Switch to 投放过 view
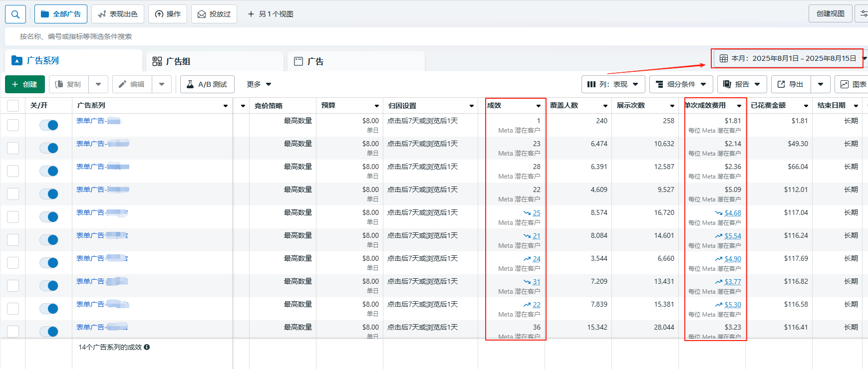Image resolution: width=868 pixels, height=369 pixels. coord(214,14)
